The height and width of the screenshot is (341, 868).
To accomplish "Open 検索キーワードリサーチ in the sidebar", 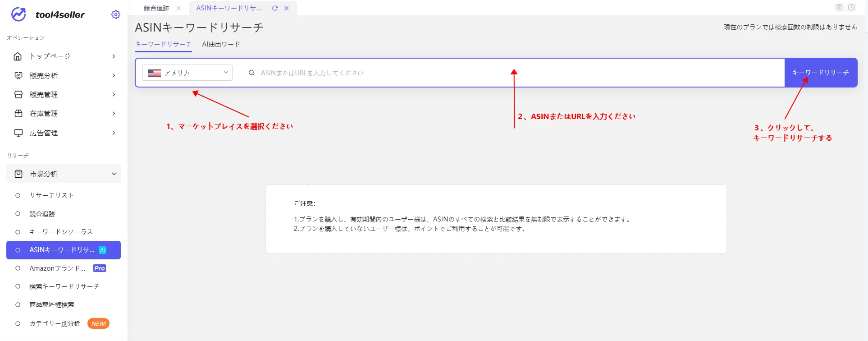I will [x=64, y=286].
